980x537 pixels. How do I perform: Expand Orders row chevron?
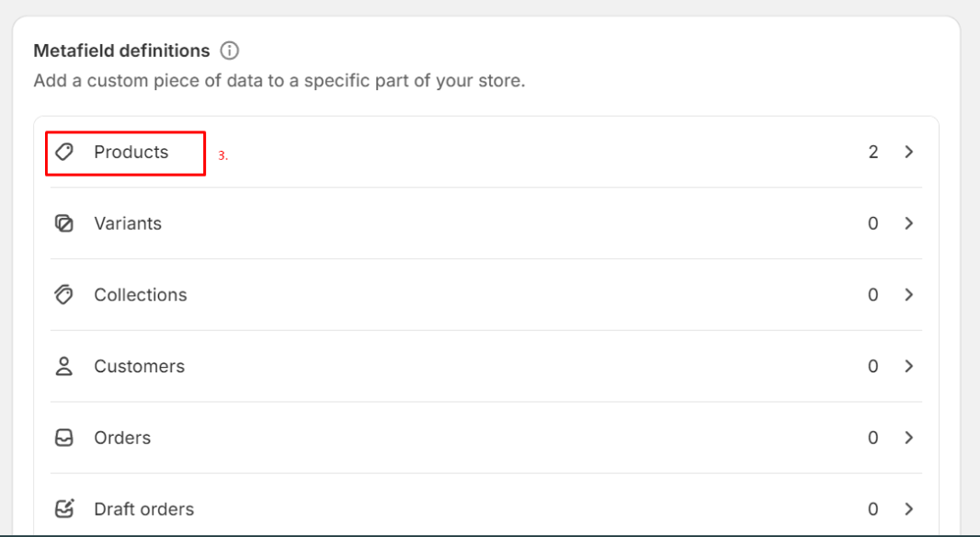click(909, 438)
